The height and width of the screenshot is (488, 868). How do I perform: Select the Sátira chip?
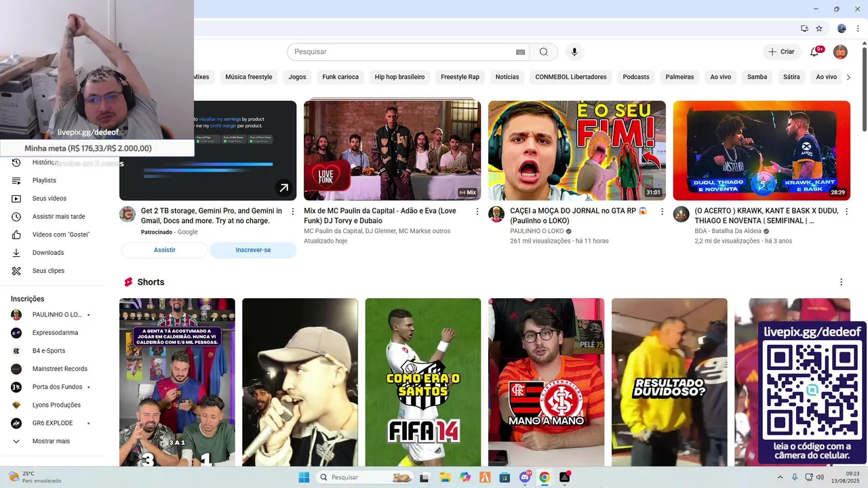[x=791, y=77]
